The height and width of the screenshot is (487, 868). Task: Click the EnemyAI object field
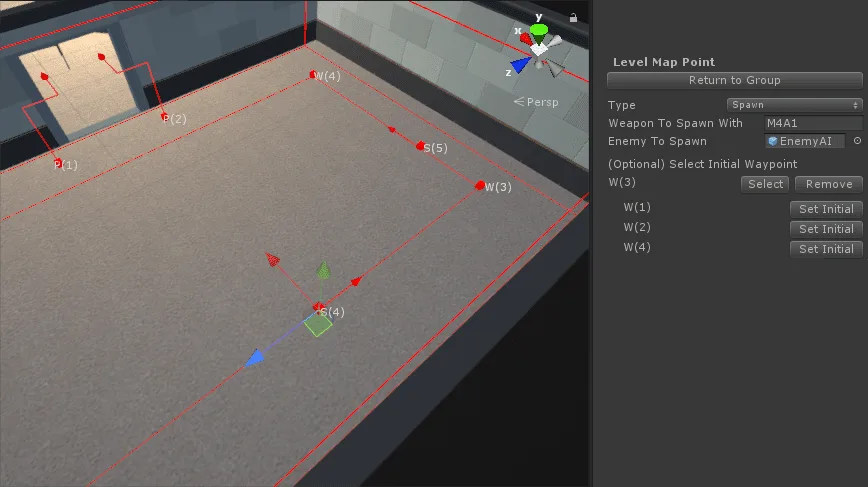click(805, 141)
